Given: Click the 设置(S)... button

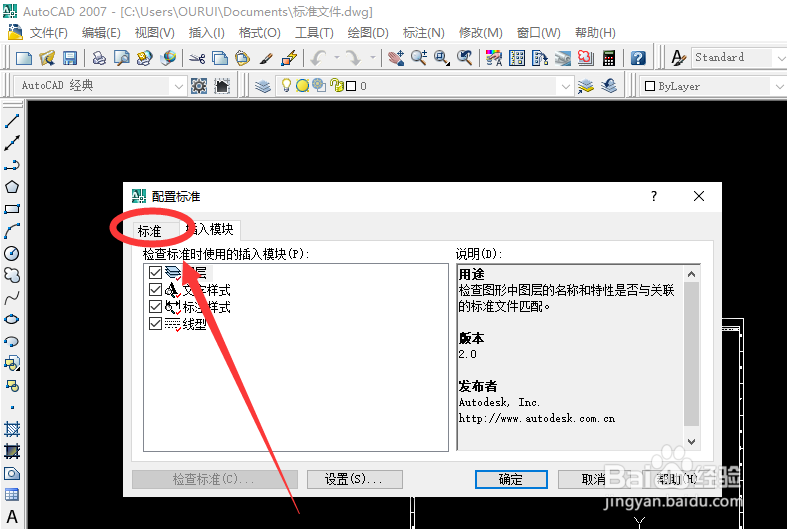Looking at the screenshot, I should click(354, 479).
